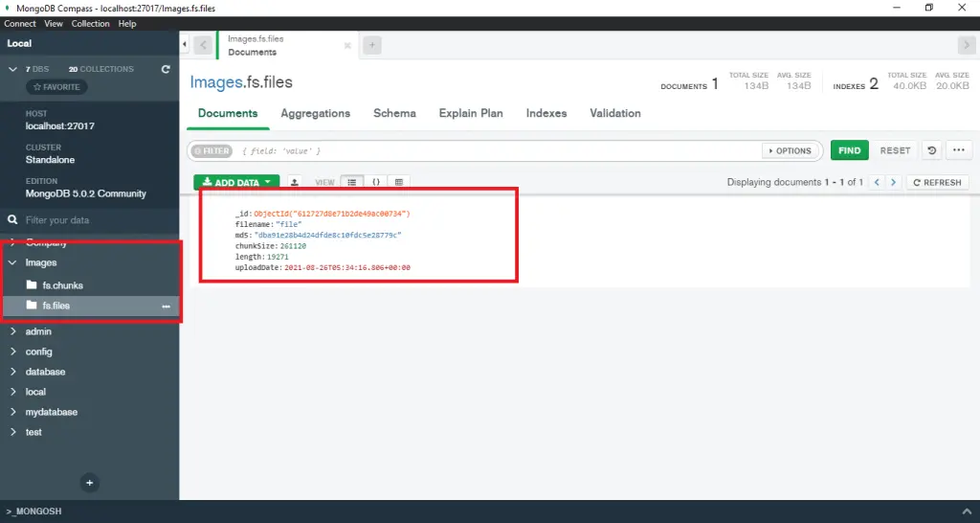The image size is (980, 523).
Task: Open the Indexes tab
Action: (546, 113)
